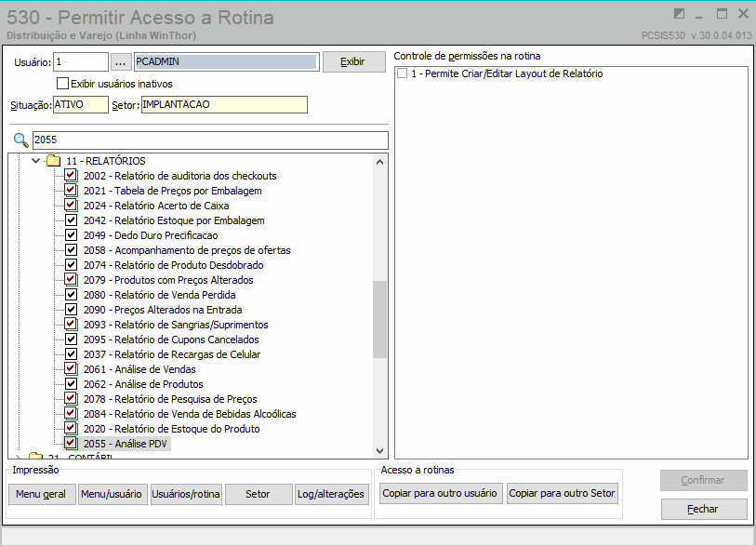Click the Setor print button
The width and height of the screenshot is (756, 546).
(x=259, y=494)
